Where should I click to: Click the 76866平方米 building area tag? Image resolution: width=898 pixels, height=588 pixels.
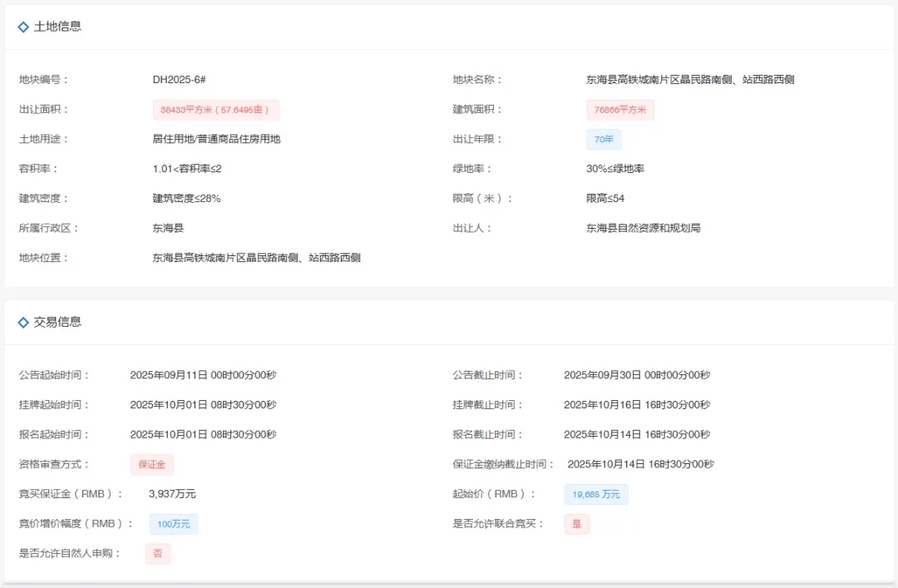pos(619,110)
